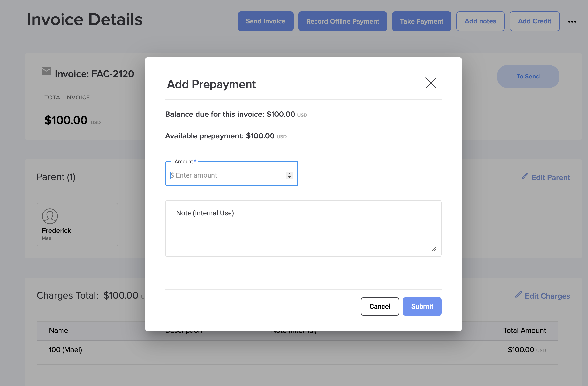
Task: Click Add notes button
Action: 480,21
